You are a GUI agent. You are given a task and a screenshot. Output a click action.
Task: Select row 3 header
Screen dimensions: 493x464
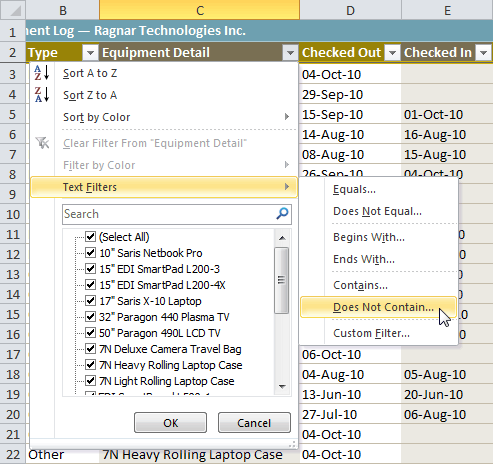point(13,74)
